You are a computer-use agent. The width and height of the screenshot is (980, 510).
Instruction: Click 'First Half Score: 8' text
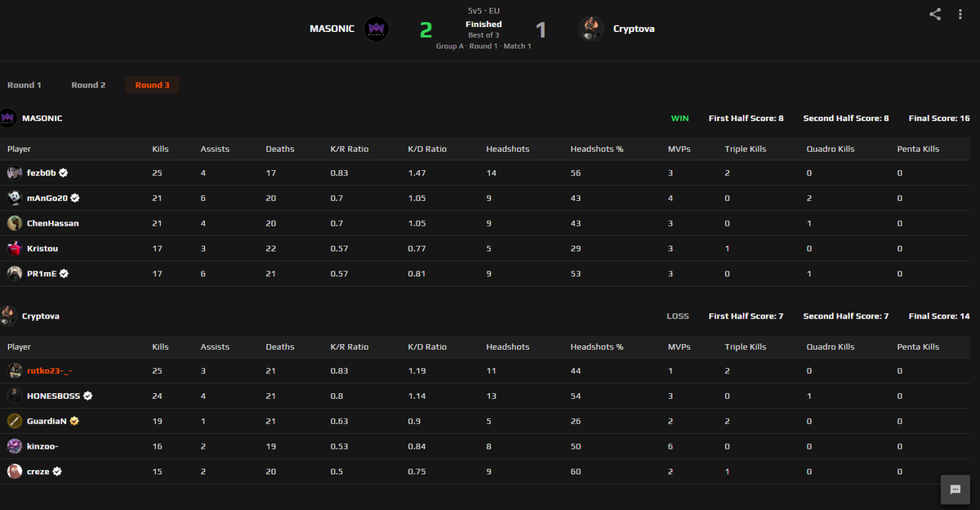coord(746,119)
